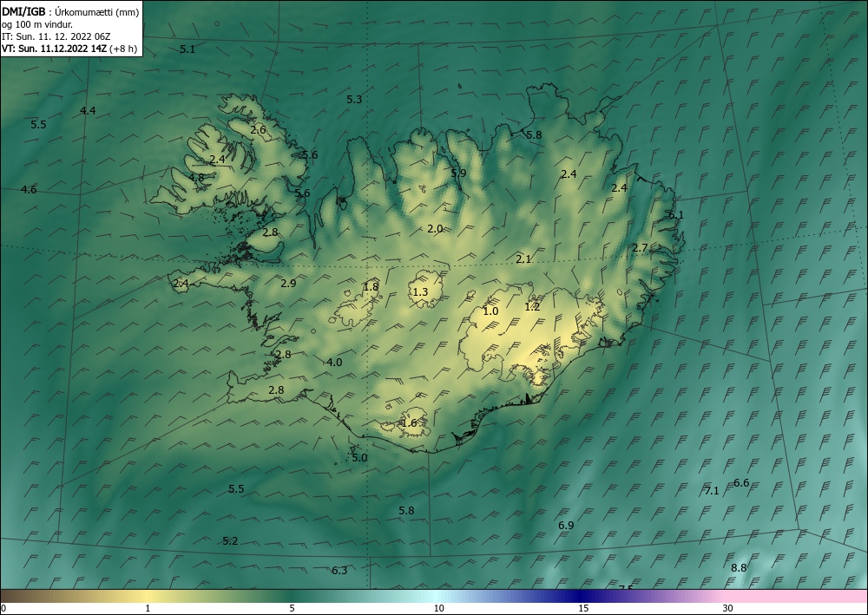Click the 15 label on the color scale
The height and width of the screenshot is (615, 868).
tap(583, 609)
